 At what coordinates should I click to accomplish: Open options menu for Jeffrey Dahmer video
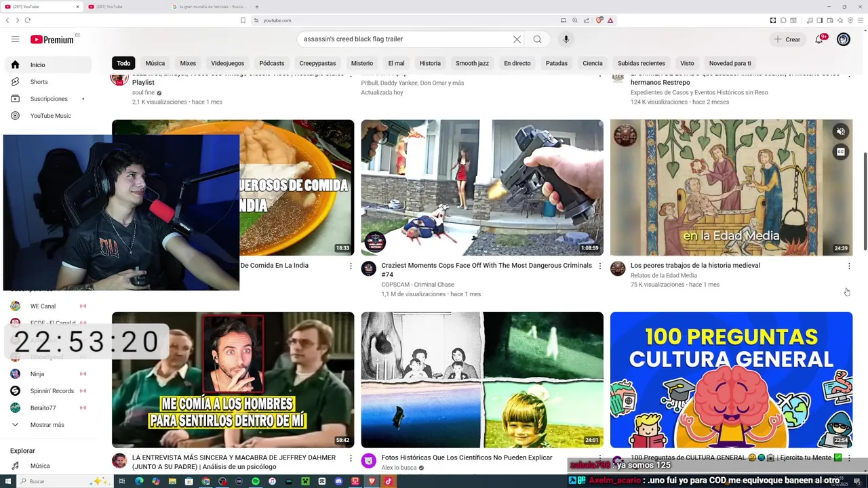(x=351, y=459)
